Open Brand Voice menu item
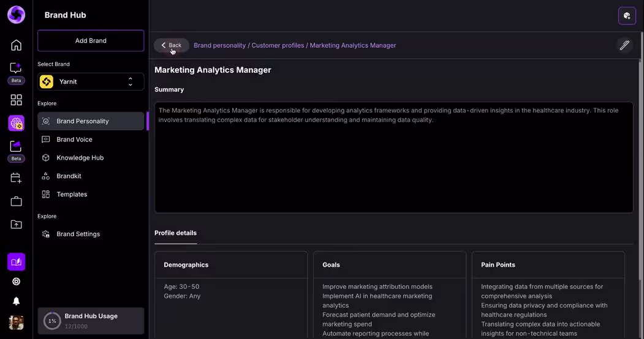Screen dimensions: 644x339 pyautogui.click(x=91, y=140)
